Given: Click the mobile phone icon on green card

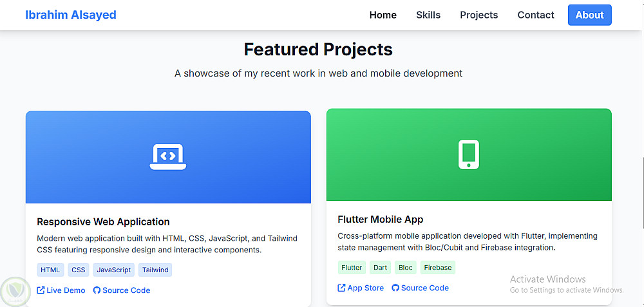Looking at the screenshot, I should pyautogui.click(x=469, y=154).
